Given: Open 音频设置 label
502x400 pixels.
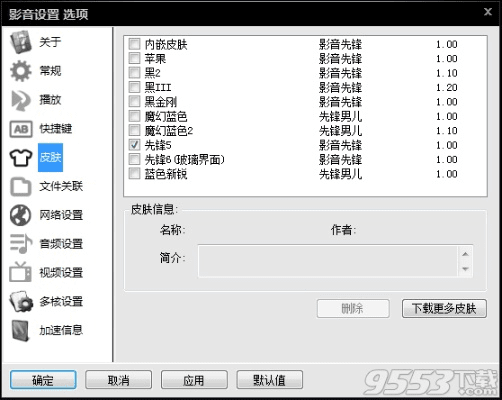Looking at the screenshot, I should point(61,244).
